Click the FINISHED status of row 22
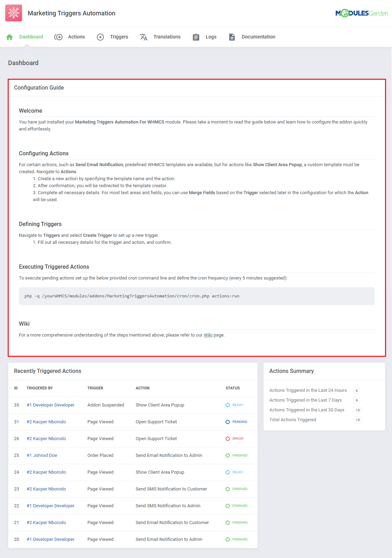The width and height of the screenshot is (392, 558). point(236,506)
